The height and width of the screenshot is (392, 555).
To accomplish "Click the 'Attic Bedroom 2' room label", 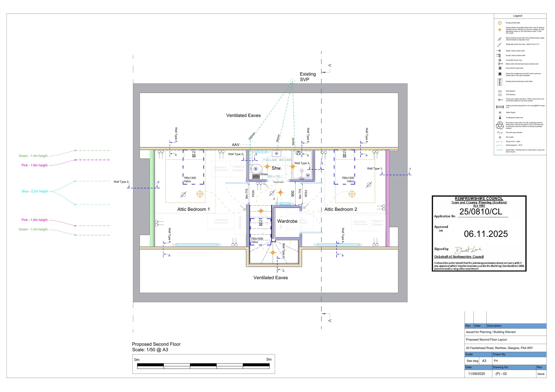I will pos(341,209).
